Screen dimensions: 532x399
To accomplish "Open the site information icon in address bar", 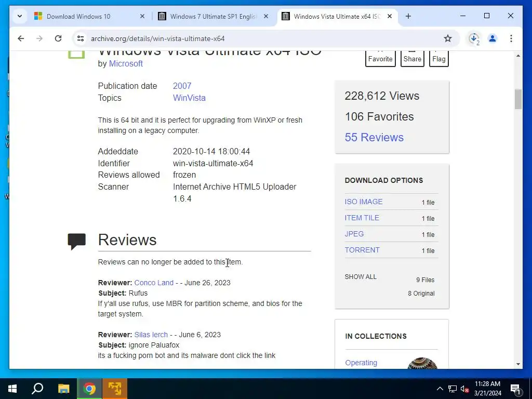I will pyautogui.click(x=81, y=38).
